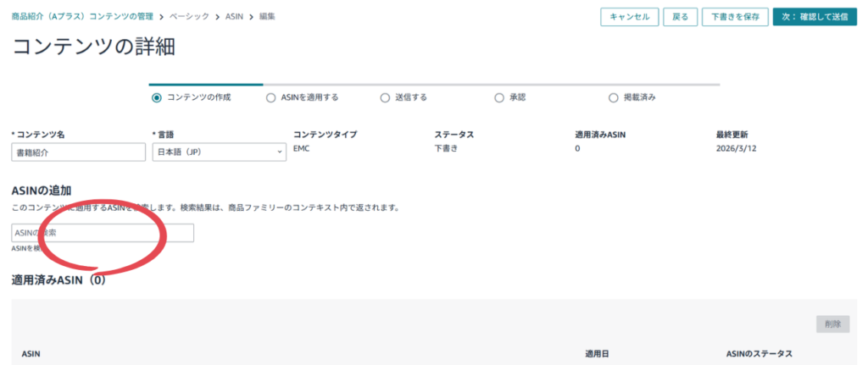Select the 掲載済み step radio button
Screen dimensions: 868x365
pyautogui.click(x=614, y=97)
